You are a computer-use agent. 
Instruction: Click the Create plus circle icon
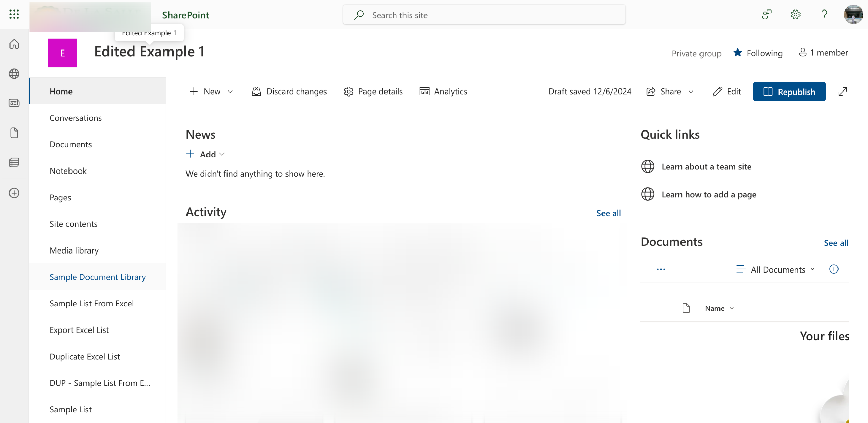pyautogui.click(x=14, y=193)
